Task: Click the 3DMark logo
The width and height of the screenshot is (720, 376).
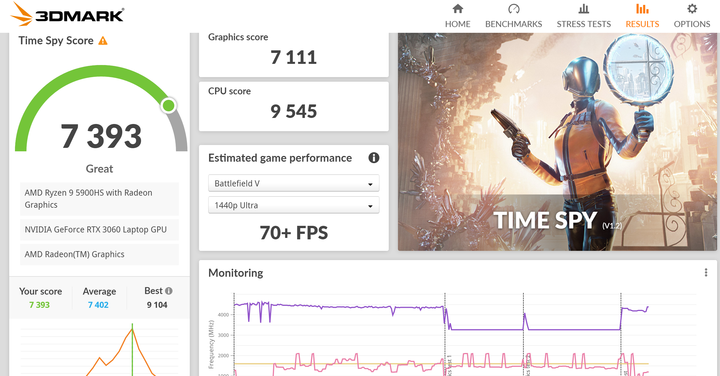Action: pyautogui.click(x=68, y=14)
